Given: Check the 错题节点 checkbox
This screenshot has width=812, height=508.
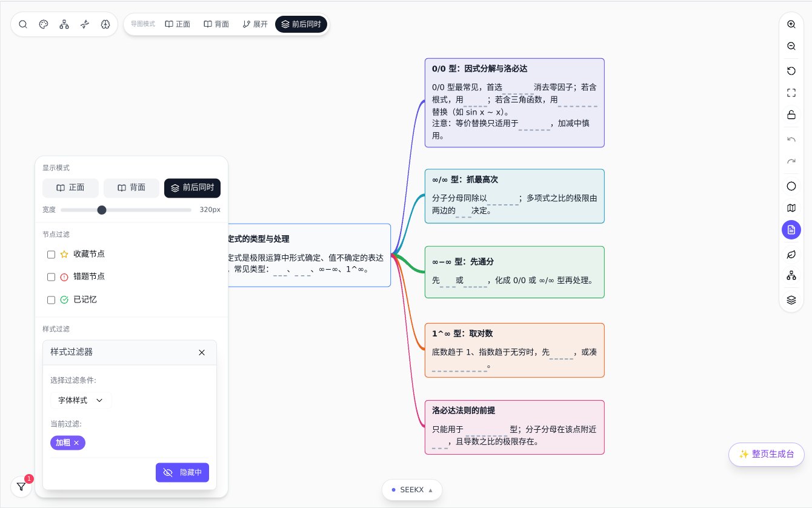Looking at the screenshot, I should pos(52,277).
